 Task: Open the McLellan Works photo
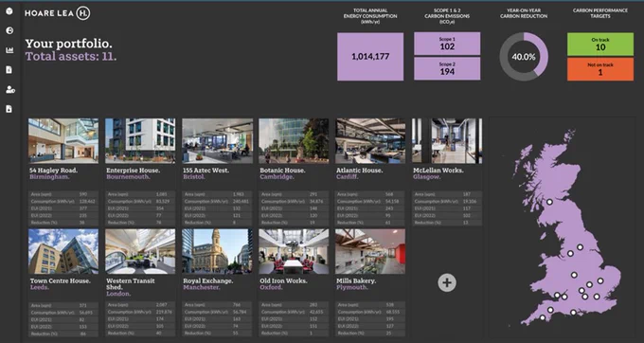tap(447, 141)
